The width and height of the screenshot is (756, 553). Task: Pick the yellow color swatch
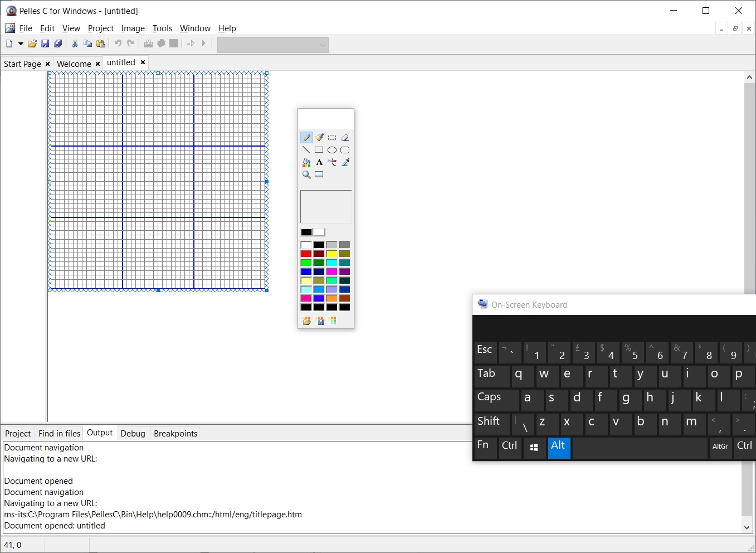pyautogui.click(x=332, y=254)
